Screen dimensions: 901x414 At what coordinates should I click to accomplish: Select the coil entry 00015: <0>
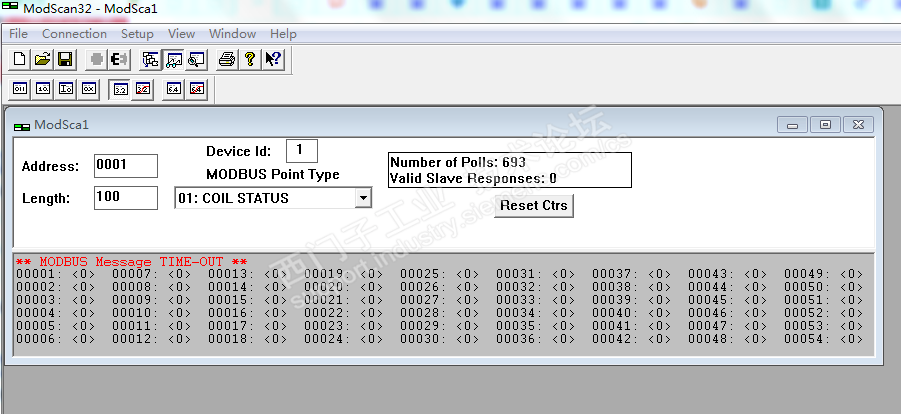[x=247, y=300]
